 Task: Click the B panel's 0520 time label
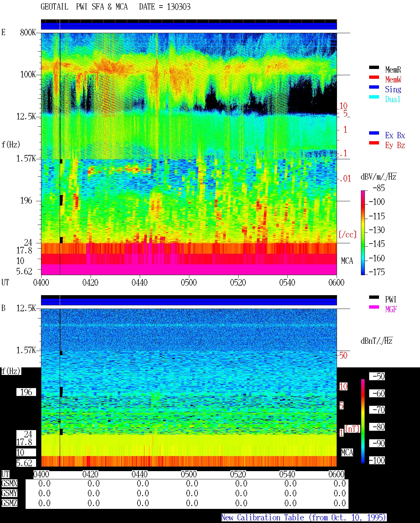[238, 474]
